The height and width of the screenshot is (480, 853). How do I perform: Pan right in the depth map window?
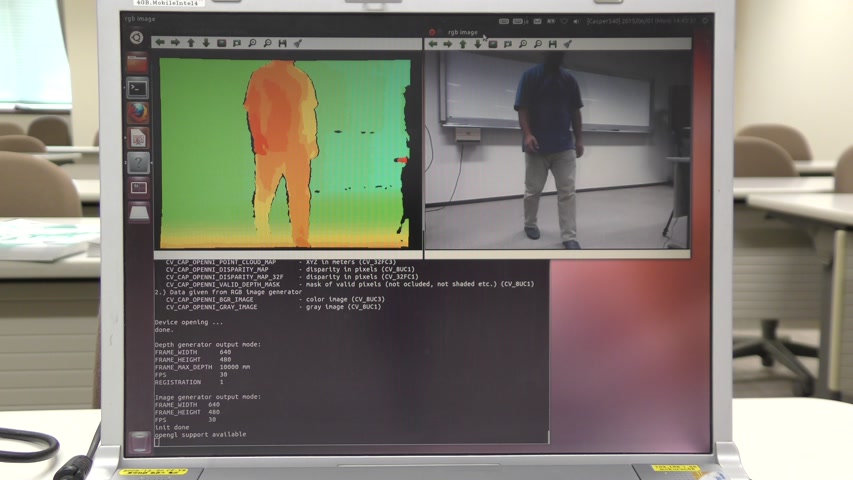point(175,42)
